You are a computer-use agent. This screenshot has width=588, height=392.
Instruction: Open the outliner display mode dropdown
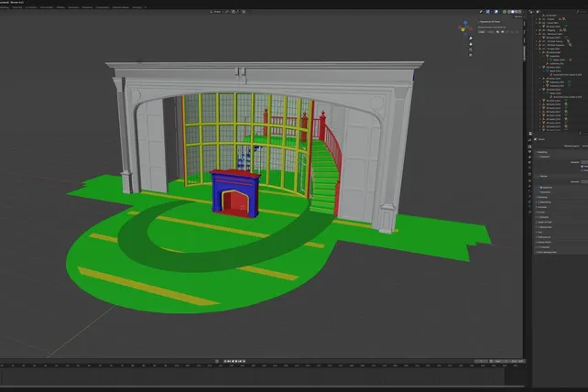click(x=538, y=12)
